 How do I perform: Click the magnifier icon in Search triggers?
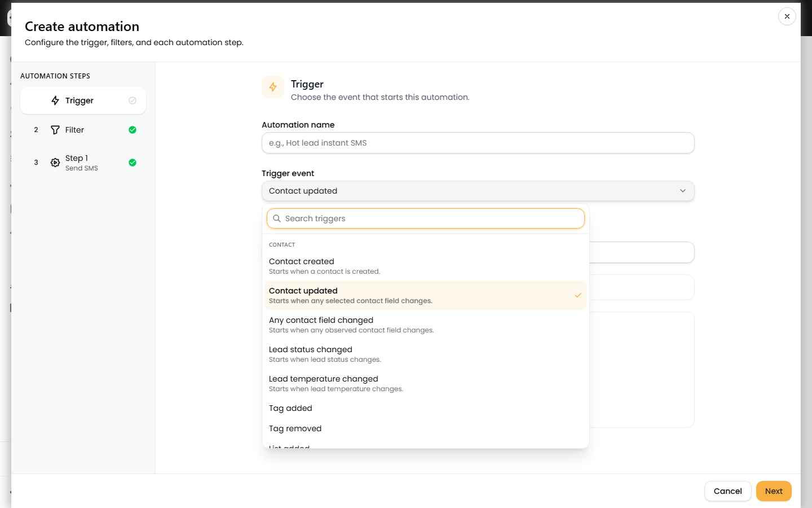coord(277,218)
